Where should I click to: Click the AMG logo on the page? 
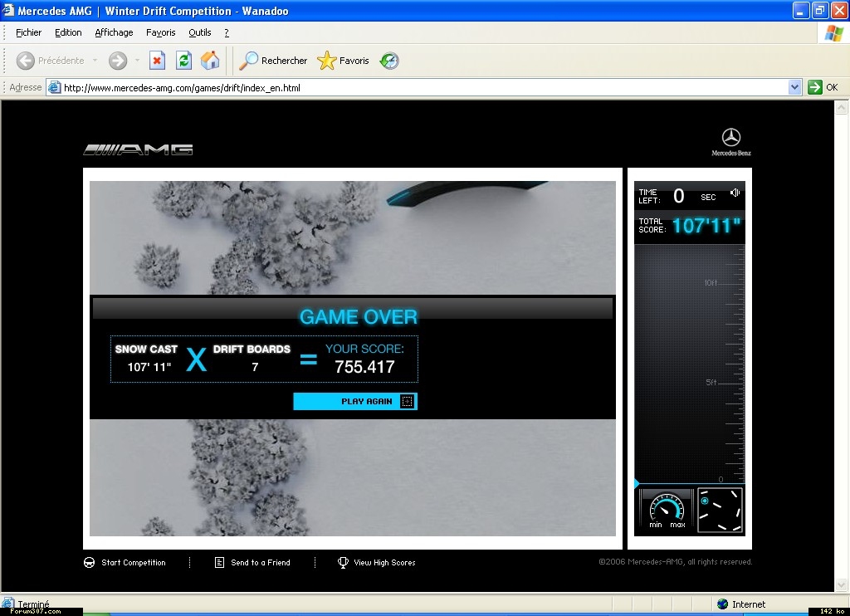pyautogui.click(x=139, y=149)
